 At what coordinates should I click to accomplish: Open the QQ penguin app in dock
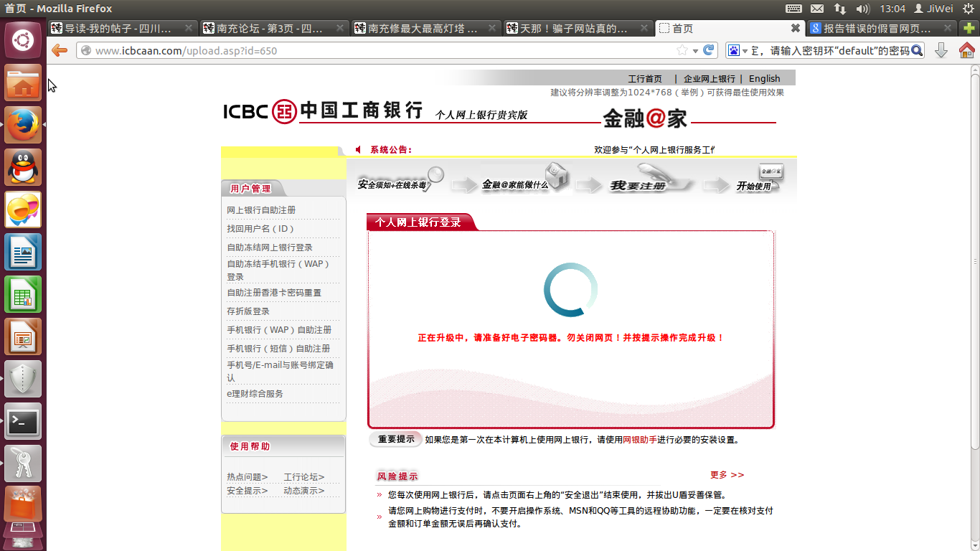click(x=23, y=167)
